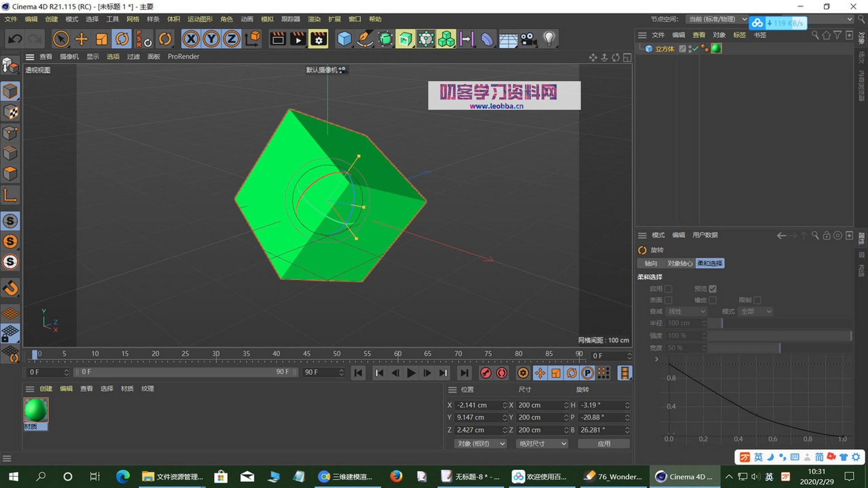Open the 衰减 falloff dropdown showing 线性
868x488 pixels.
pos(686,311)
